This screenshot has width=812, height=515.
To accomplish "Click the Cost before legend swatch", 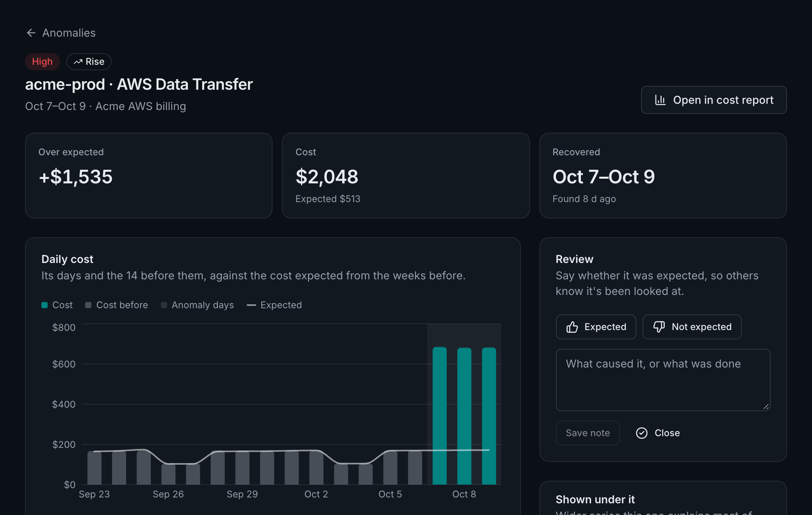I will (x=88, y=305).
